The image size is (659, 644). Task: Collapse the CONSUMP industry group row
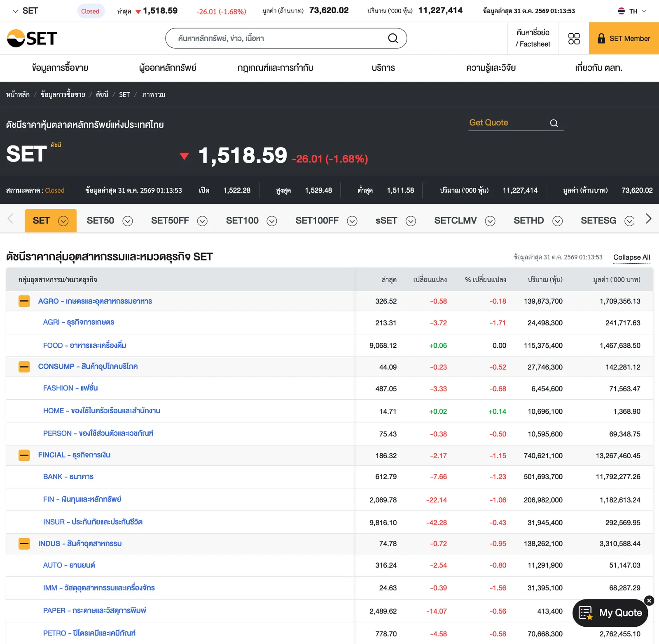[x=24, y=366]
